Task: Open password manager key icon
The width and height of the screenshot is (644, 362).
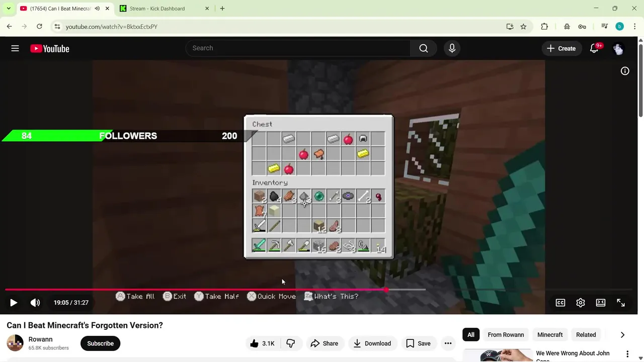Action: (x=582, y=27)
